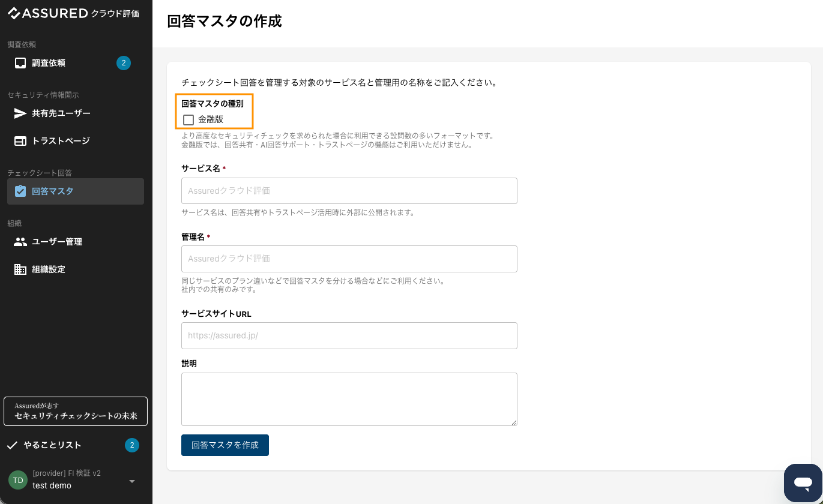Click the 管理名 field label
823x504 pixels.
coord(193,237)
